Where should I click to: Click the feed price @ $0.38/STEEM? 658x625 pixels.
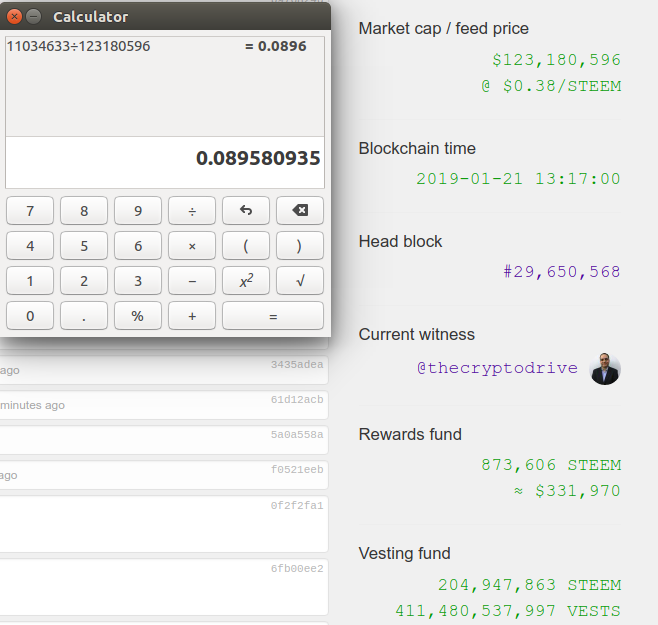click(x=551, y=86)
